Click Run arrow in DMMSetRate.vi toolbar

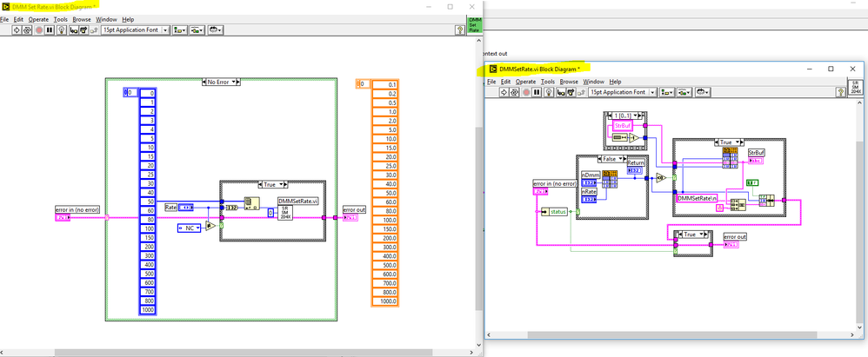502,92
